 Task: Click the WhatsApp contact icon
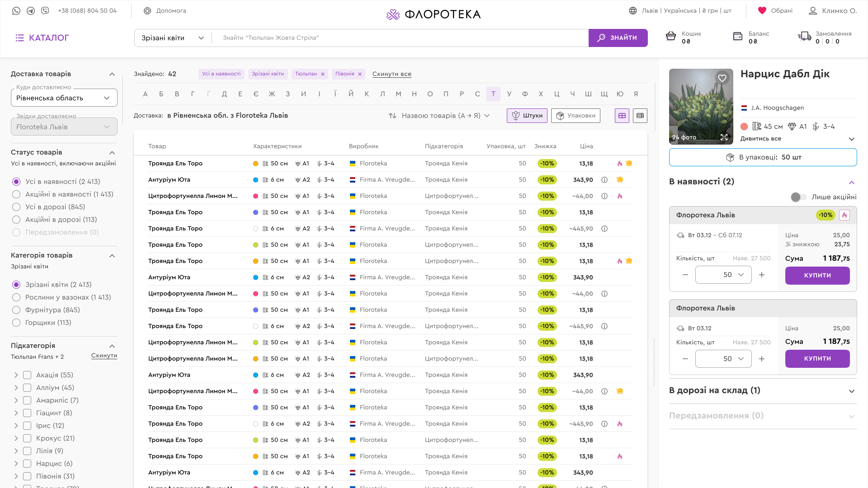[x=16, y=11]
